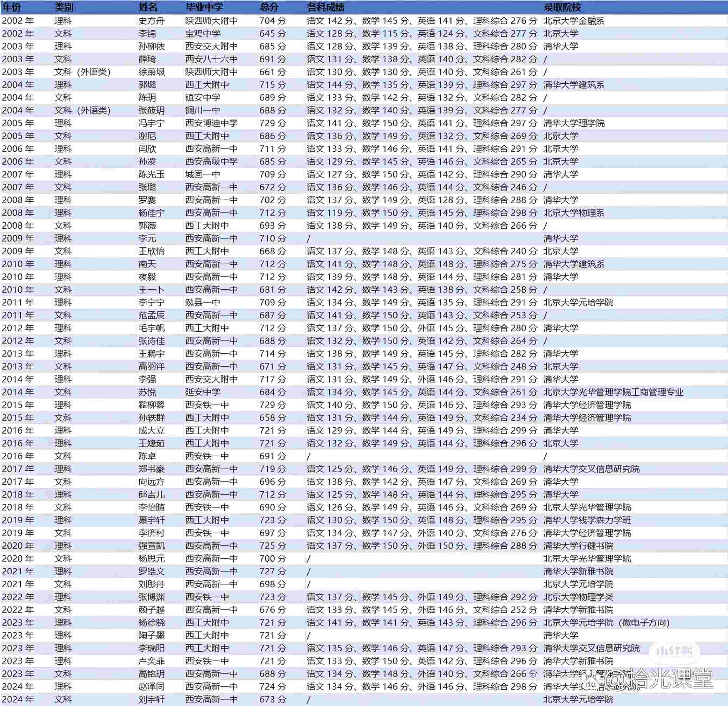Select the school cell 城固一中
728x706 pixels.
[x=203, y=175]
